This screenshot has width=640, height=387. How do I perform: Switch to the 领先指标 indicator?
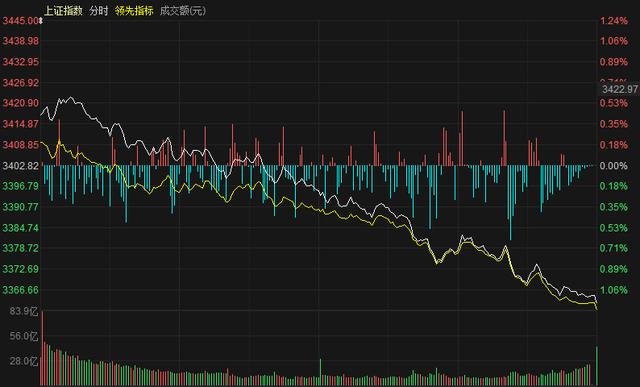pyautogui.click(x=134, y=11)
